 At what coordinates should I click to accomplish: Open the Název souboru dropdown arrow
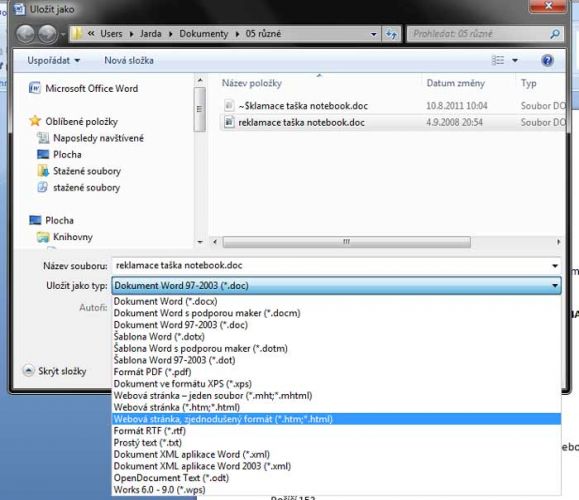(x=555, y=266)
